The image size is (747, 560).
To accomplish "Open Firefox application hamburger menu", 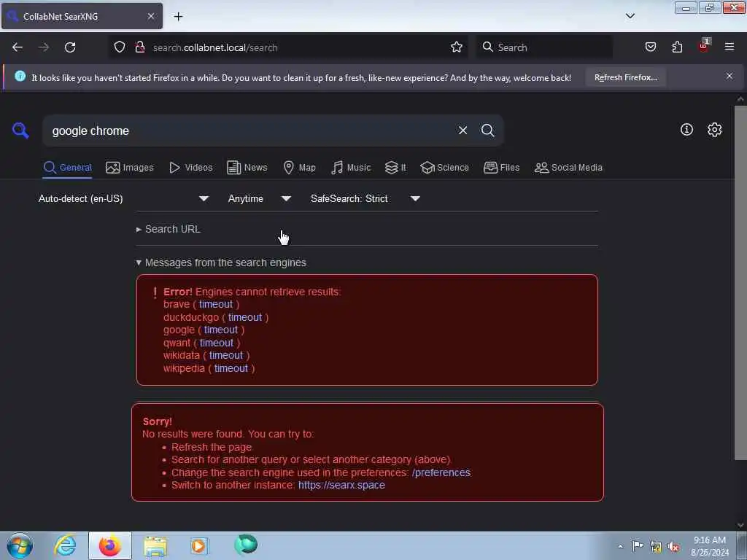I will tap(729, 47).
